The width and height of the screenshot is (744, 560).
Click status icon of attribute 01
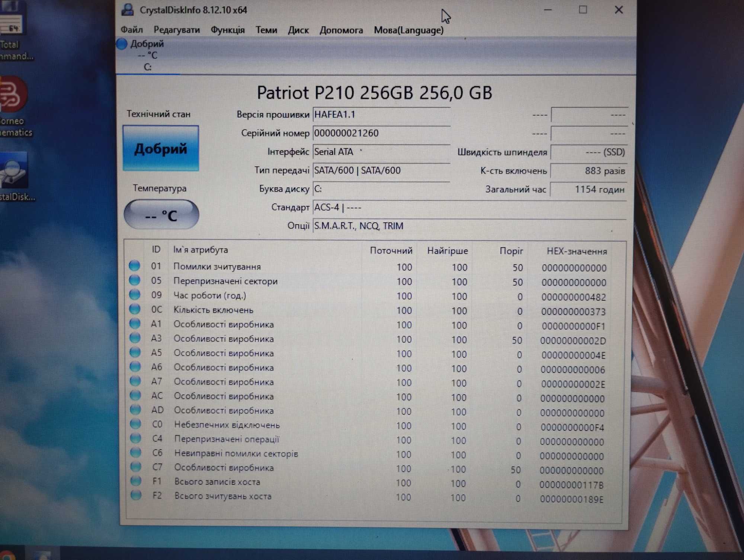134,266
